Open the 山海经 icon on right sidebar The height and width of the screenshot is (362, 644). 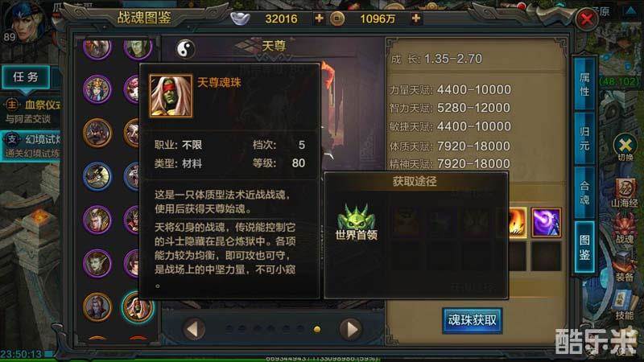tap(625, 191)
